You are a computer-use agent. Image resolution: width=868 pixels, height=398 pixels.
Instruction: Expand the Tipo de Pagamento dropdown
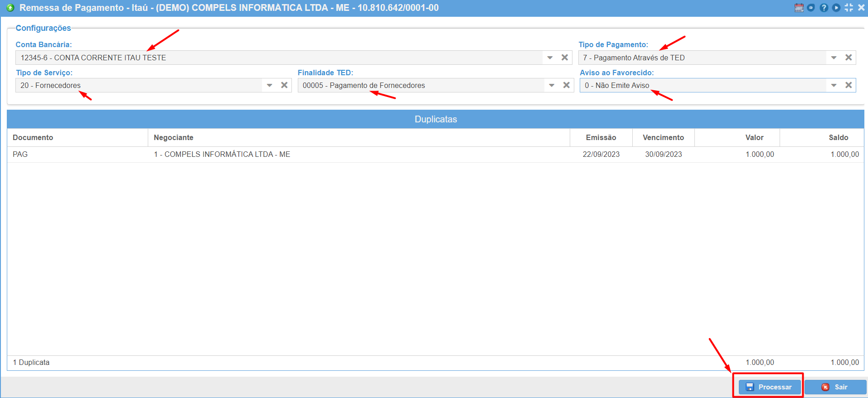(834, 58)
